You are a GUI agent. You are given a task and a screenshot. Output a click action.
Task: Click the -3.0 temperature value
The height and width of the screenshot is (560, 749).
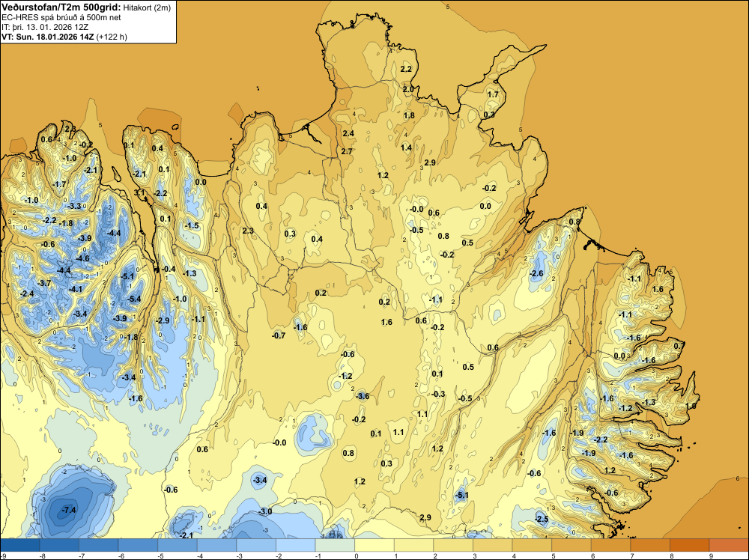click(x=265, y=511)
